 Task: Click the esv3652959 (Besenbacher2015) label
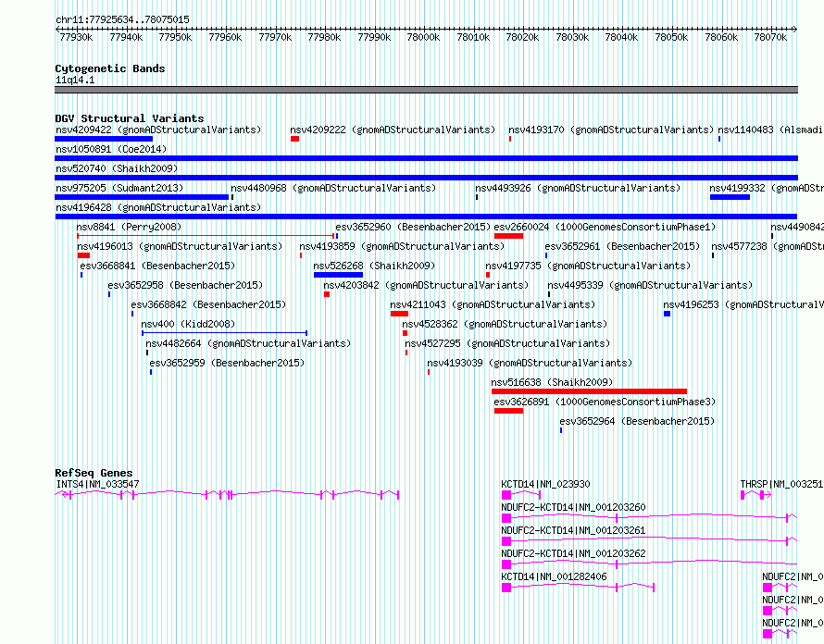(x=227, y=363)
